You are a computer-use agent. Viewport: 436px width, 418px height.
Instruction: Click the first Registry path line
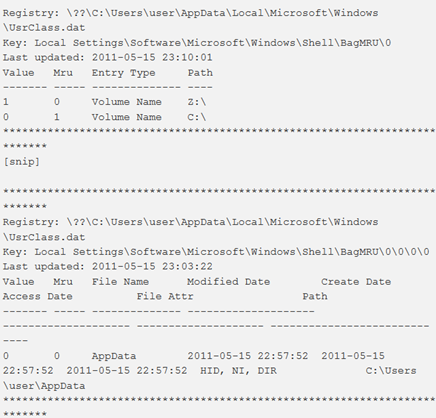(191, 13)
